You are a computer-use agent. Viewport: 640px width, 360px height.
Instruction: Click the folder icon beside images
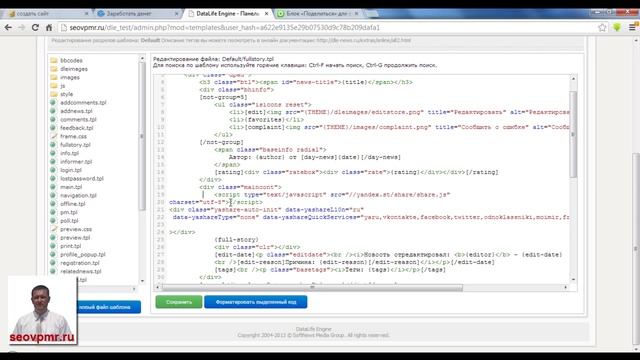53,77
